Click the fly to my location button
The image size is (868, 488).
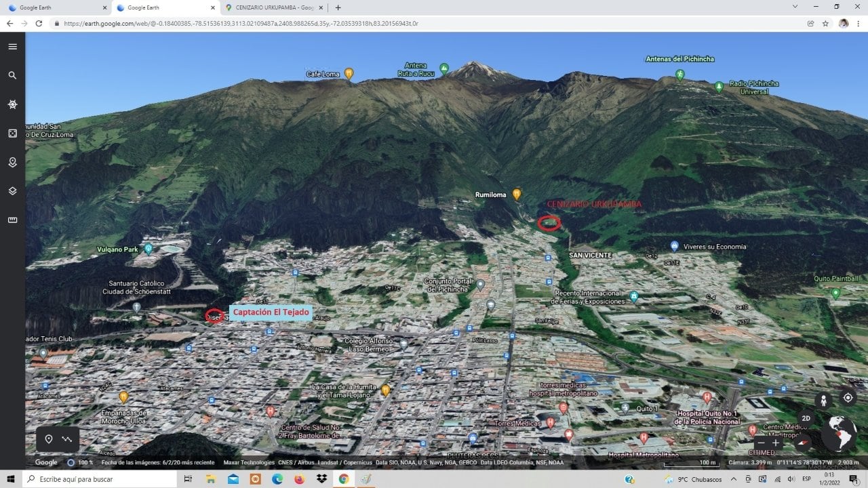pyautogui.click(x=848, y=398)
